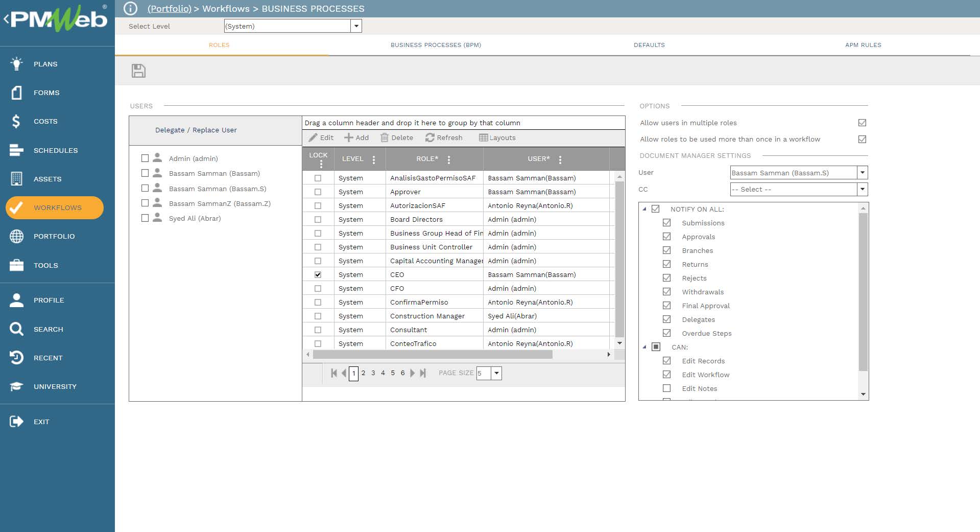Open Select Level dropdown

[x=356, y=26]
